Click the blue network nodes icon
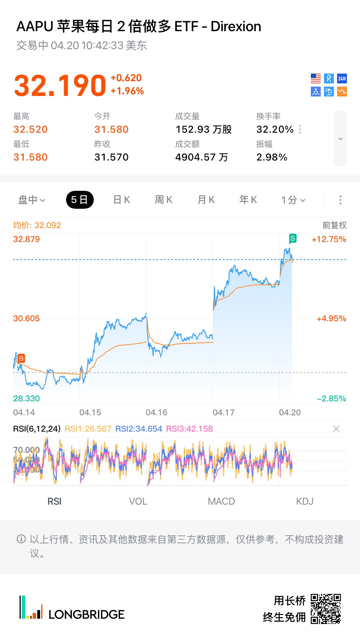360x644 pixels. [x=316, y=92]
